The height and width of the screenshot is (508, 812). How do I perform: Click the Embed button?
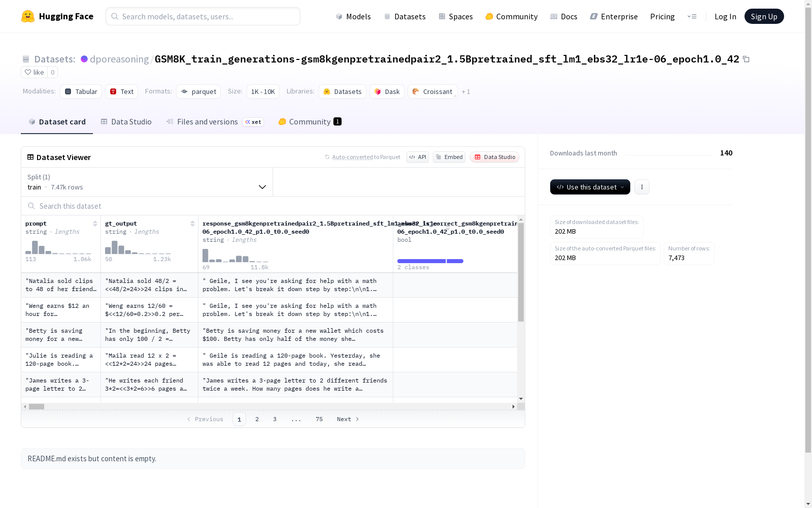(x=449, y=157)
